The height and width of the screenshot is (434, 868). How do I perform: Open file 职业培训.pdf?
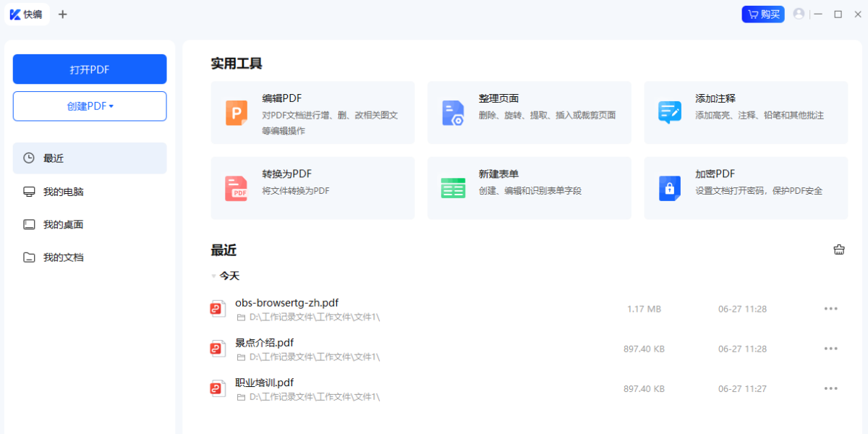[x=264, y=382]
